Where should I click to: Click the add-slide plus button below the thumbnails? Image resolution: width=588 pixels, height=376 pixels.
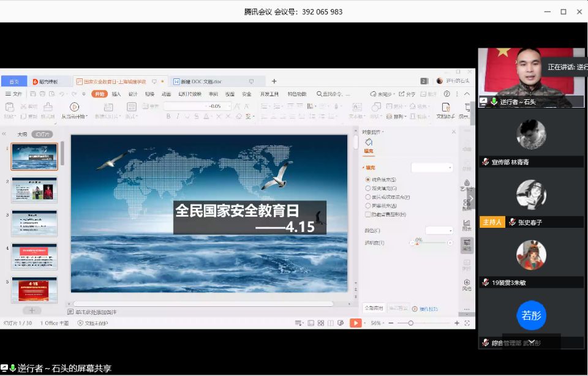[32, 310]
